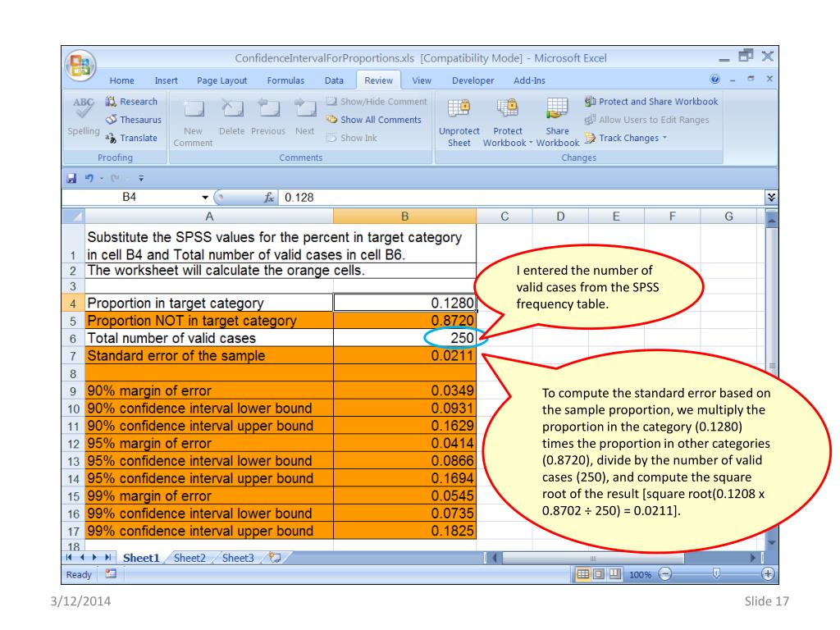Open the Formulas tab

[x=285, y=80]
